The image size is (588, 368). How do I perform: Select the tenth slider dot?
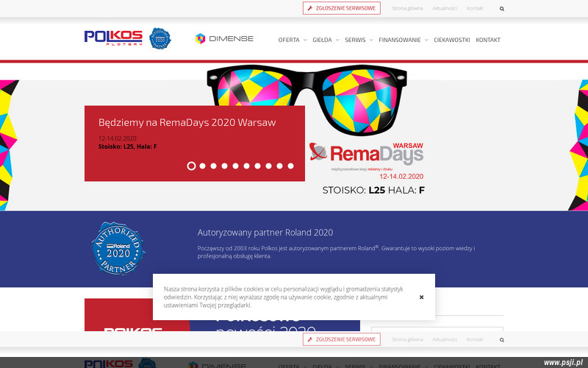click(x=290, y=166)
